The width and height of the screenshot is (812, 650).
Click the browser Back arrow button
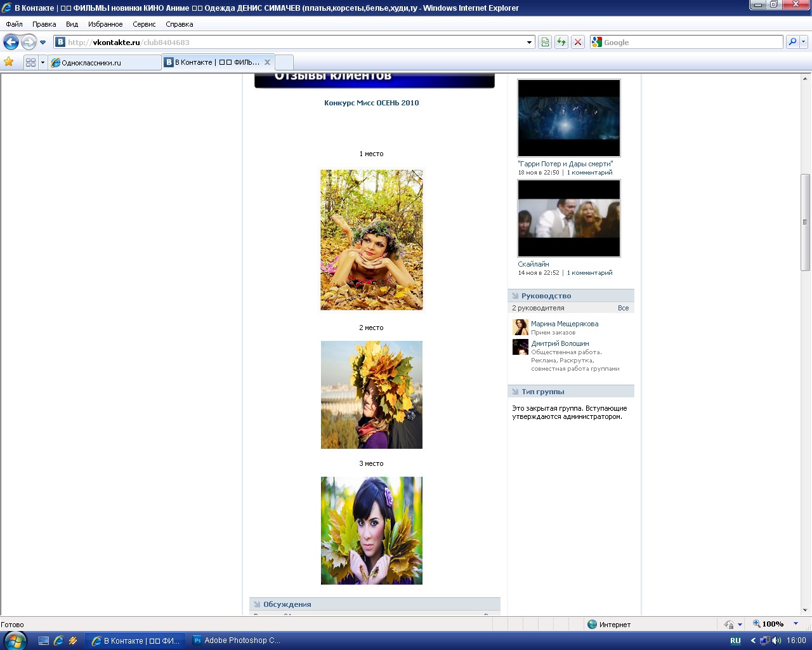(11, 43)
